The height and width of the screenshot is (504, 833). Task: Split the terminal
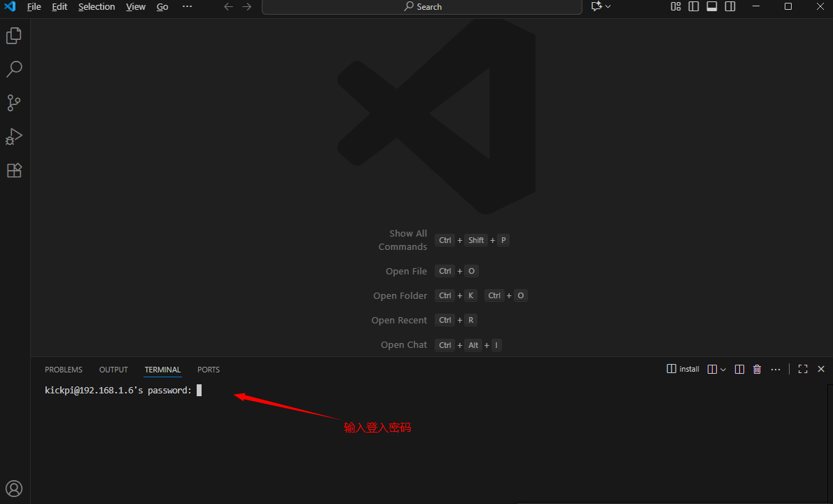(x=739, y=369)
